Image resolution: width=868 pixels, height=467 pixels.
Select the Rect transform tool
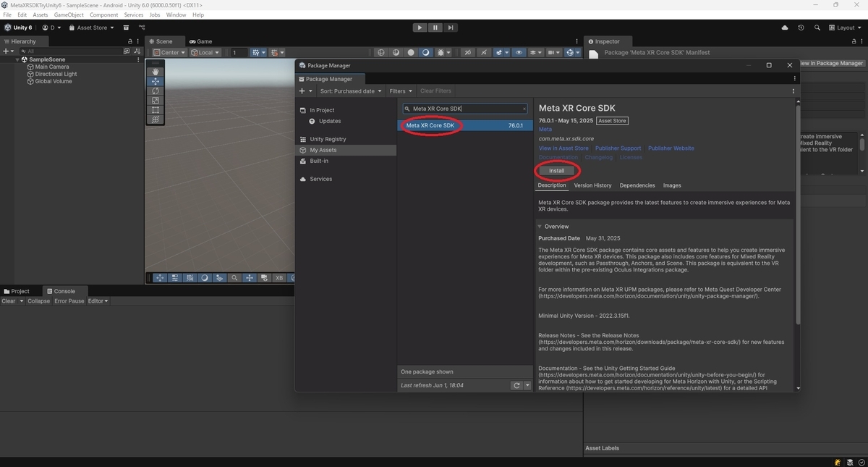156,111
